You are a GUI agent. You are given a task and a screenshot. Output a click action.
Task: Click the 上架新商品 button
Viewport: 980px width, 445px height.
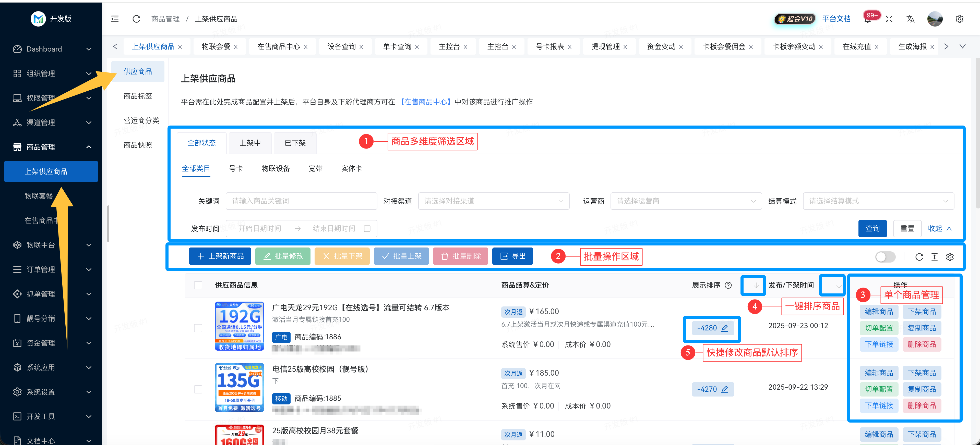pos(220,256)
